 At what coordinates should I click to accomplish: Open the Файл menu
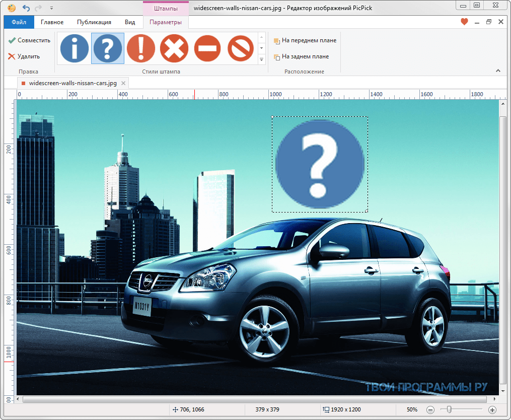click(19, 22)
